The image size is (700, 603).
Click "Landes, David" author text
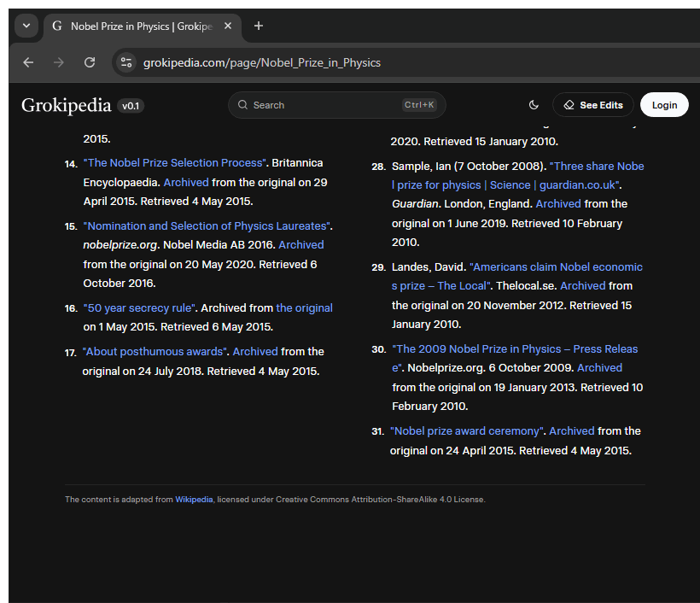427,267
